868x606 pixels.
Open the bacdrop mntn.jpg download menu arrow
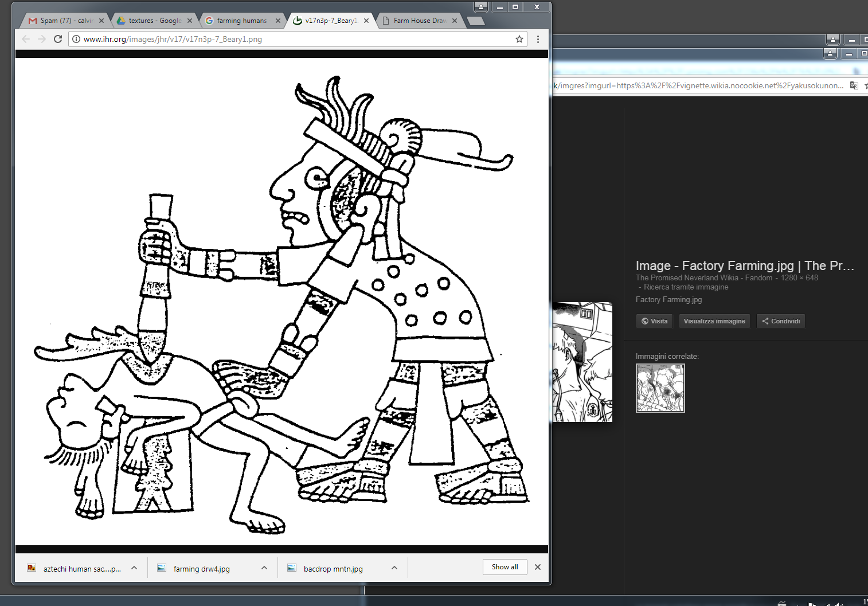pos(394,568)
